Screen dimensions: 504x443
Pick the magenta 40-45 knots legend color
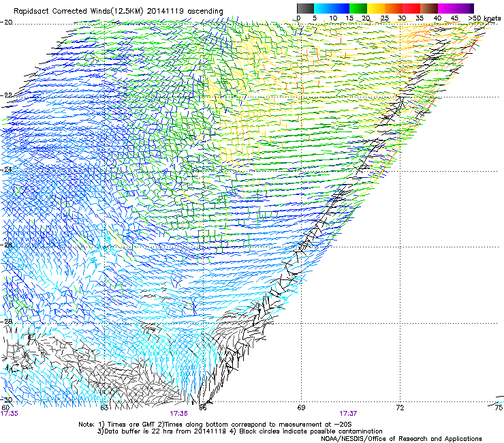[x=447, y=8]
